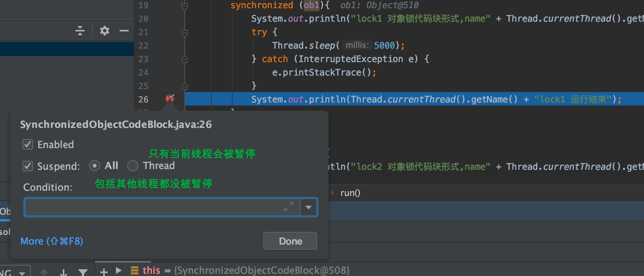Click line number 22 in the gutter
644x276 pixels.
[x=144, y=46]
